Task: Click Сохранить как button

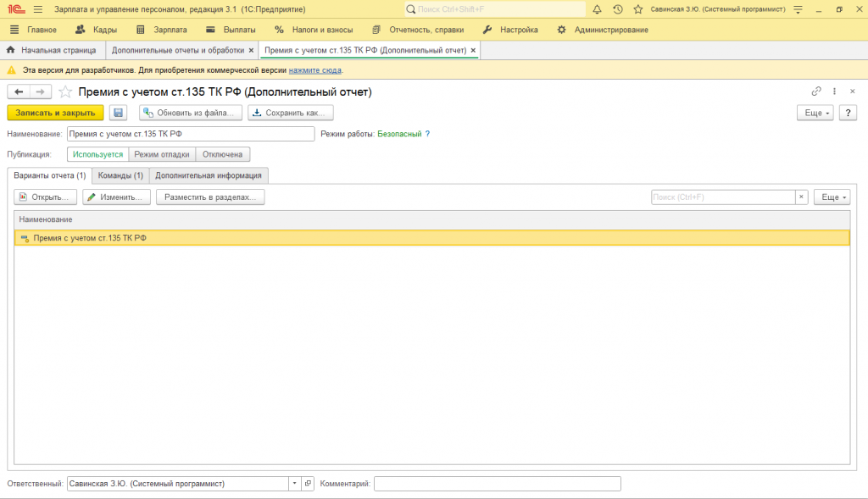Action: pyautogui.click(x=291, y=113)
